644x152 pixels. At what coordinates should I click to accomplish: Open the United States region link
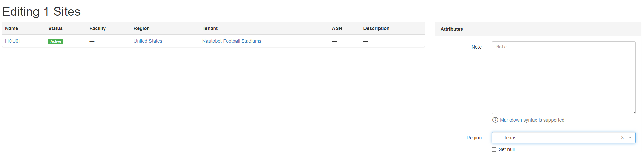148,41
